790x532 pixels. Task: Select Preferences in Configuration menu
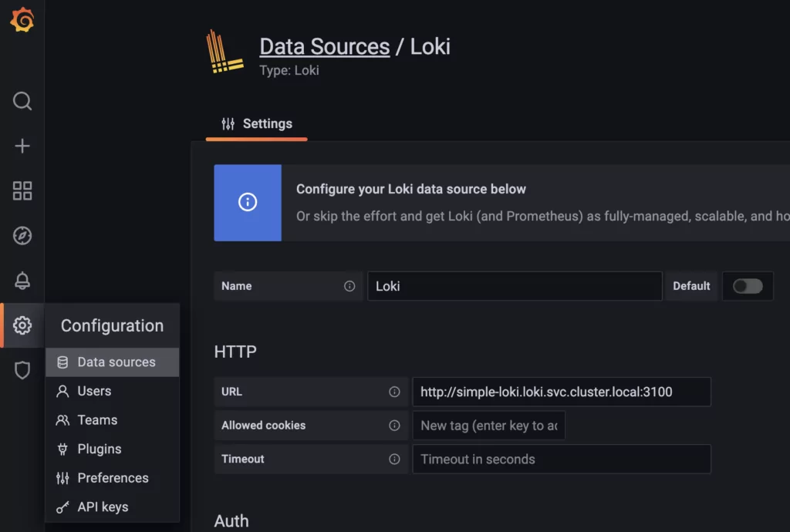coord(113,477)
